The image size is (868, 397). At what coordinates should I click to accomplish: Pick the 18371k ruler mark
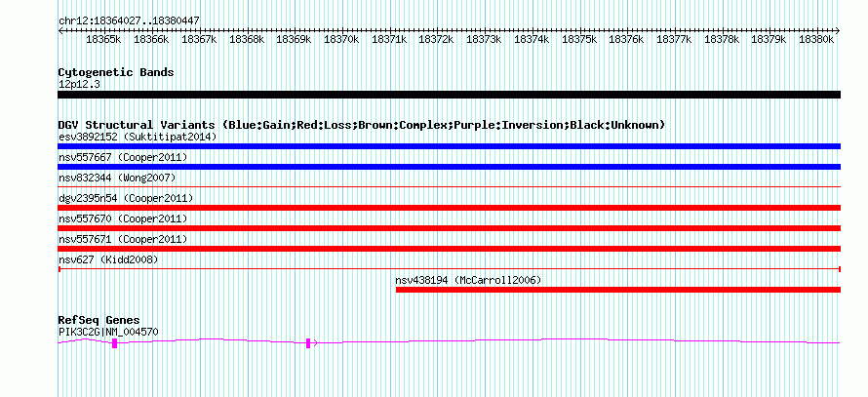(x=388, y=40)
